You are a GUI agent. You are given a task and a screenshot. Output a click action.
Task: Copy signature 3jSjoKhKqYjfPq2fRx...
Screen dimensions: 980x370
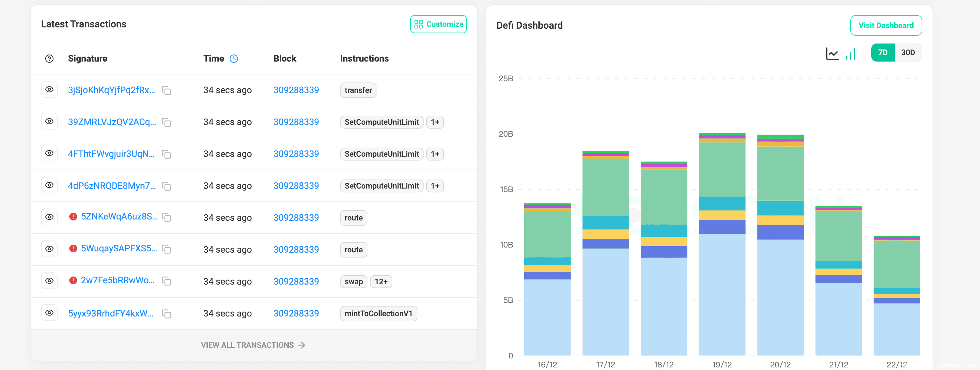click(166, 91)
